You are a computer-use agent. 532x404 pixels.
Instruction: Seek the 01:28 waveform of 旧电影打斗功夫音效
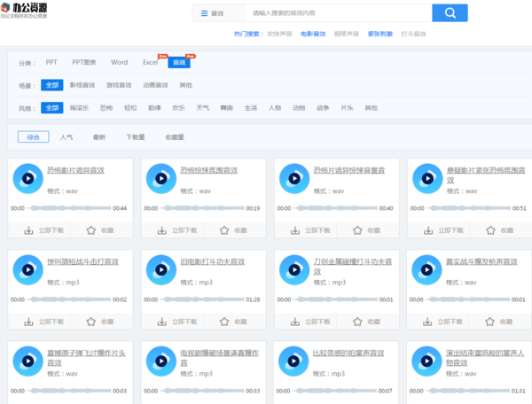coord(202,299)
